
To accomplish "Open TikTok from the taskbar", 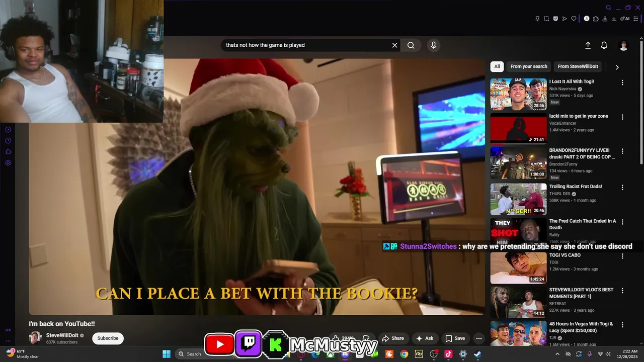I will point(448,354).
